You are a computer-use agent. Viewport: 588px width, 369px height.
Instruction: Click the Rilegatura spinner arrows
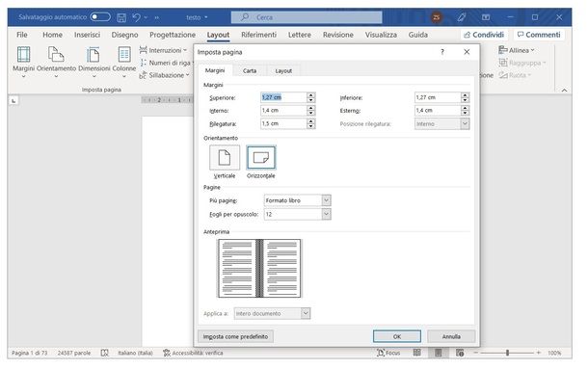(311, 123)
